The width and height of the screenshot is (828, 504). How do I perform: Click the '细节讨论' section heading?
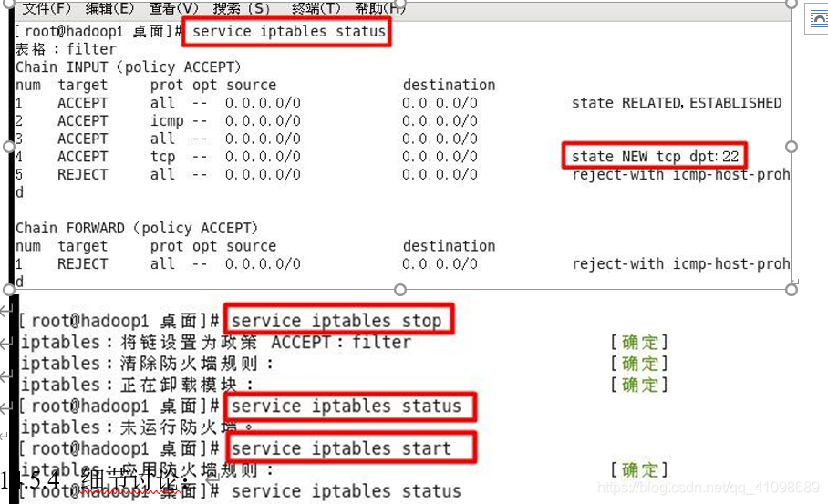click(130, 479)
